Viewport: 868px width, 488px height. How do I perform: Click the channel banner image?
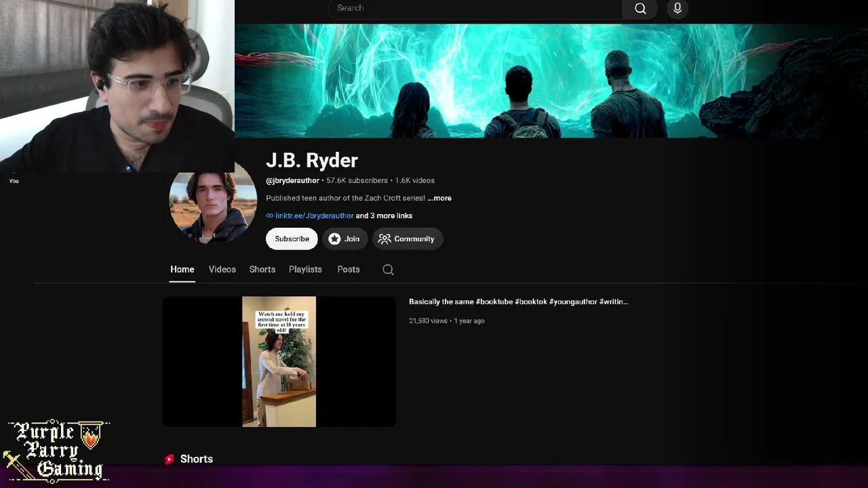click(x=551, y=81)
